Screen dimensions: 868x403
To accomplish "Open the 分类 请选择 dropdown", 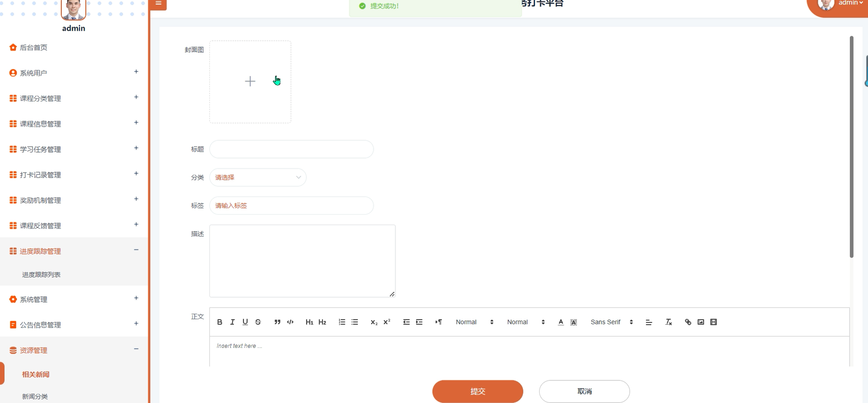I will (258, 178).
